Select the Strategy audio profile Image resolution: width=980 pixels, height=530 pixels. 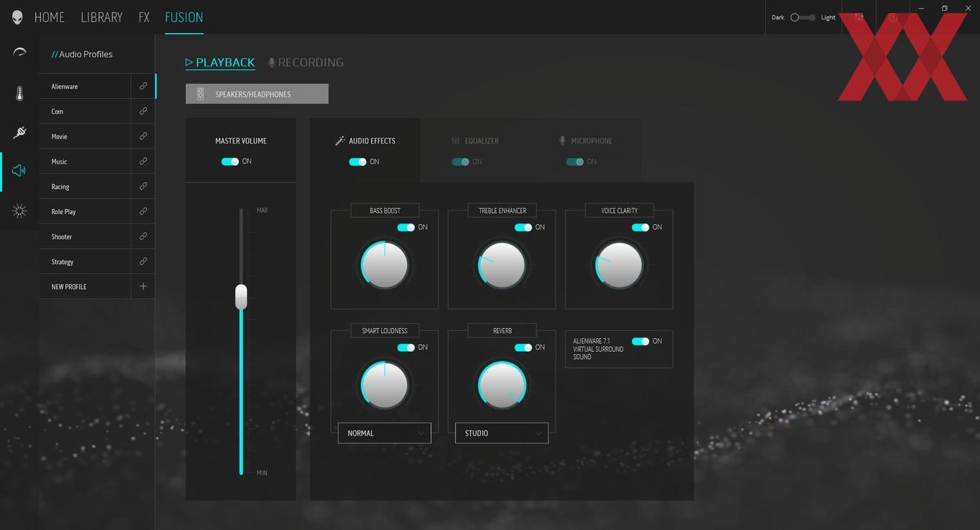point(85,261)
